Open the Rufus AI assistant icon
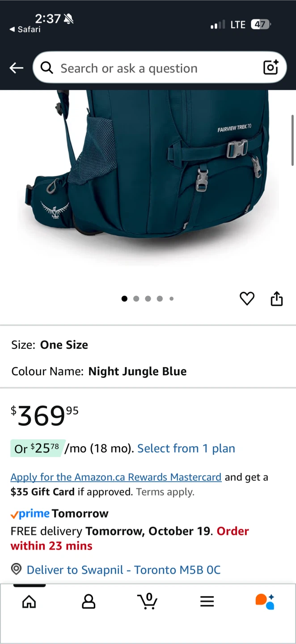The width and height of the screenshot is (296, 644). pos(265,602)
